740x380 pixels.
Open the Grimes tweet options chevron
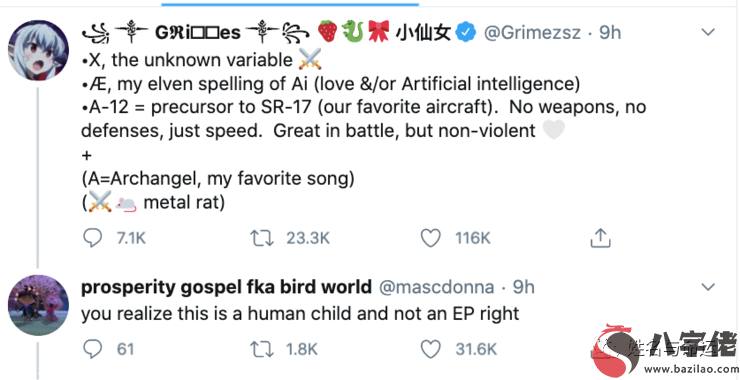[x=708, y=33]
